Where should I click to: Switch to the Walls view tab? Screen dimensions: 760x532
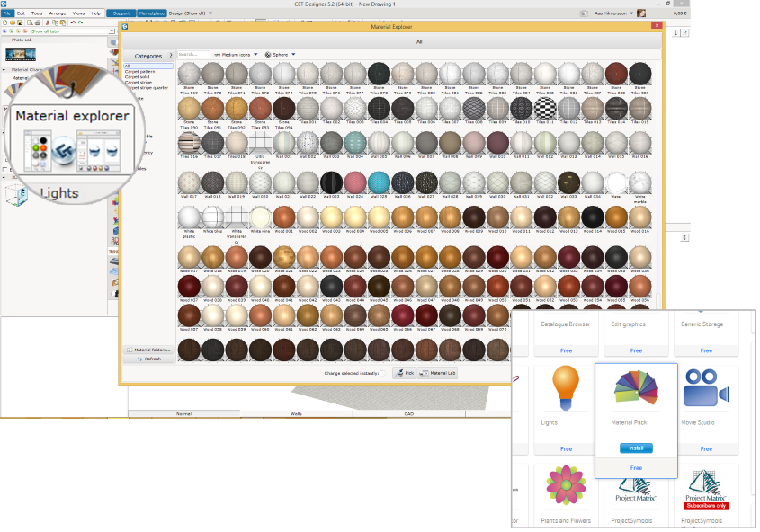click(296, 414)
